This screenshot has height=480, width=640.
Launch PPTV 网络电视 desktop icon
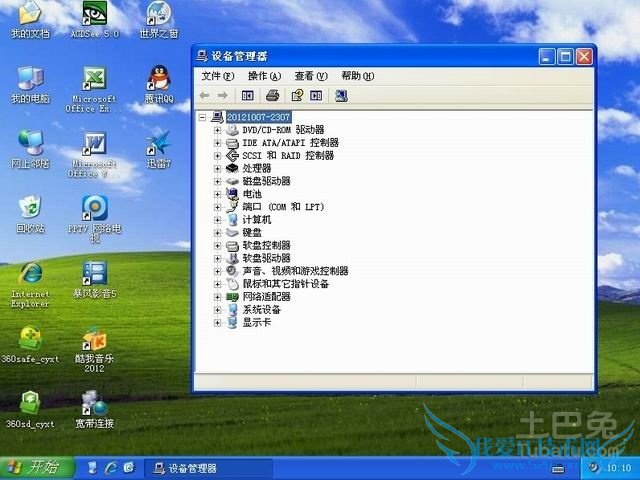point(95,218)
